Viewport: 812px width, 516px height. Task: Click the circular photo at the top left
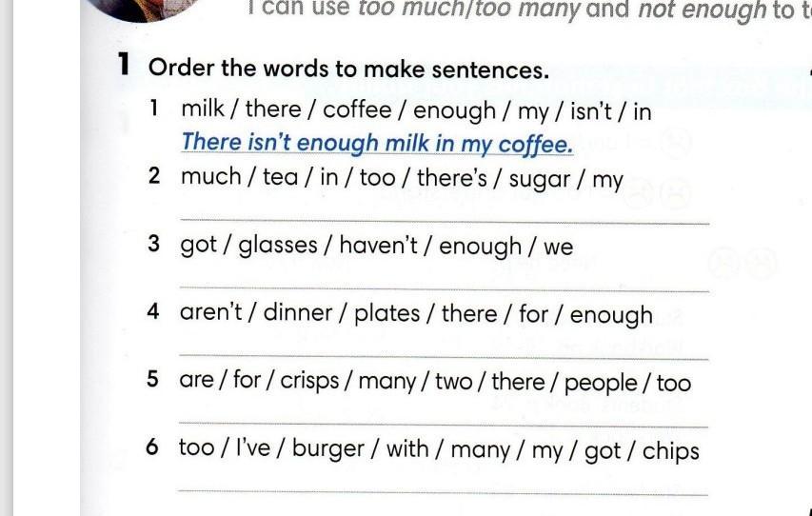click(143, 10)
